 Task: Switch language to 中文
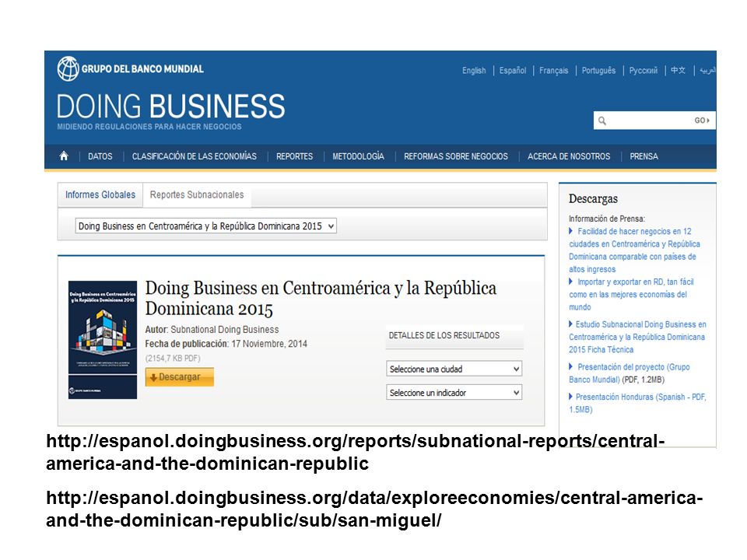[678, 71]
